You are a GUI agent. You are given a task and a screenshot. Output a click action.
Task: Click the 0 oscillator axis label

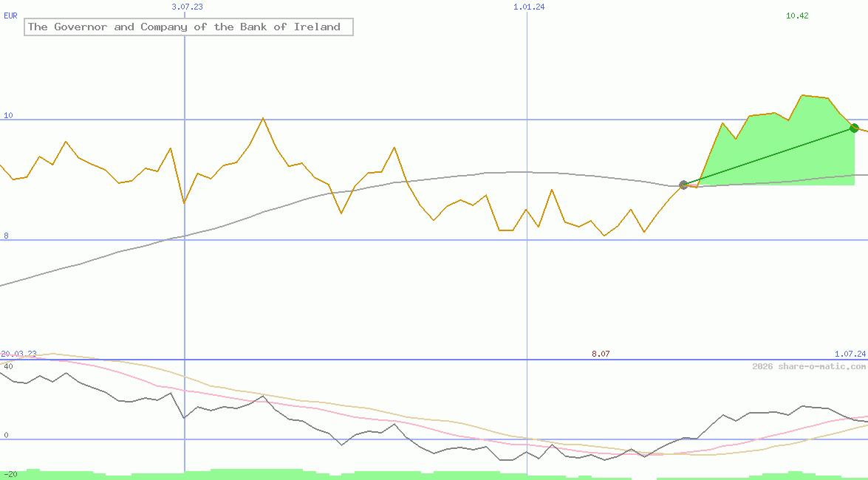tap(6, 435)
